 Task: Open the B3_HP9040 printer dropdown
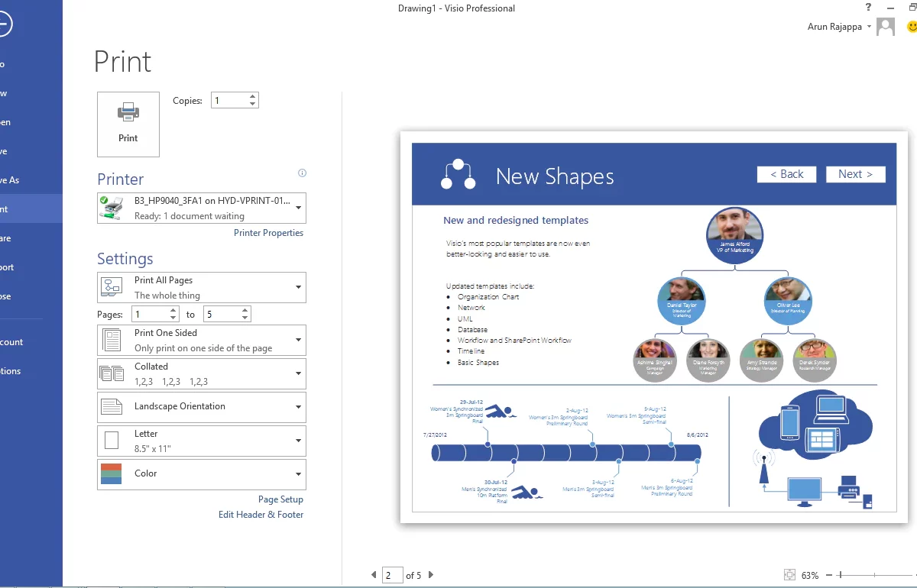tap(202, 208)
